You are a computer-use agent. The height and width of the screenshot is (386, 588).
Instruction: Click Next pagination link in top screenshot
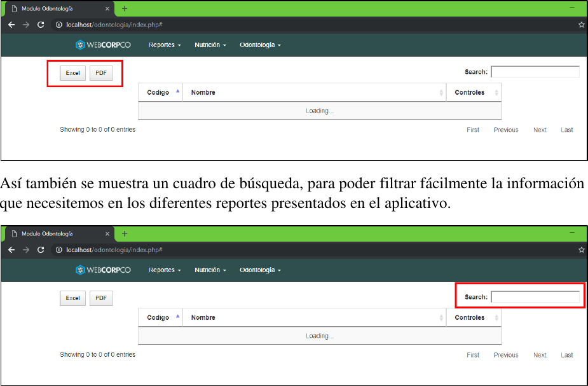click(540, 130)
